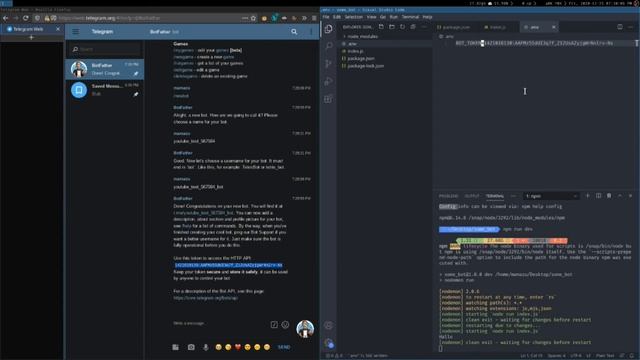Click the SEND button in Telegram

tap(284, 347)
